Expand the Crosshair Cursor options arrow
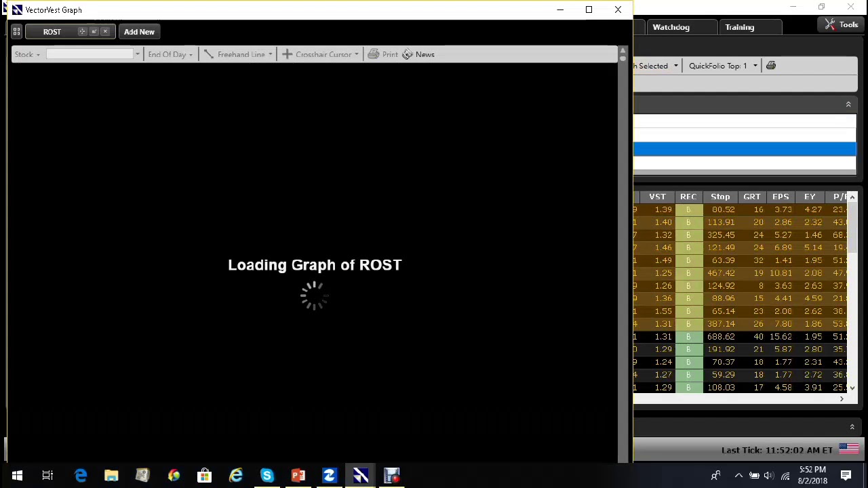The width and height of the screenshot is (868, 488). (x=356, y=54)
